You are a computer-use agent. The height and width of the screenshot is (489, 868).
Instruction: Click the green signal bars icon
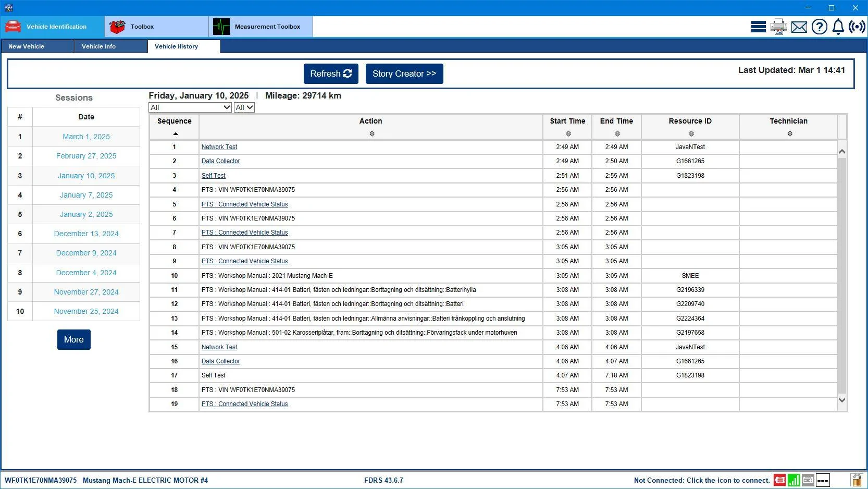click(x=794, y=480)
